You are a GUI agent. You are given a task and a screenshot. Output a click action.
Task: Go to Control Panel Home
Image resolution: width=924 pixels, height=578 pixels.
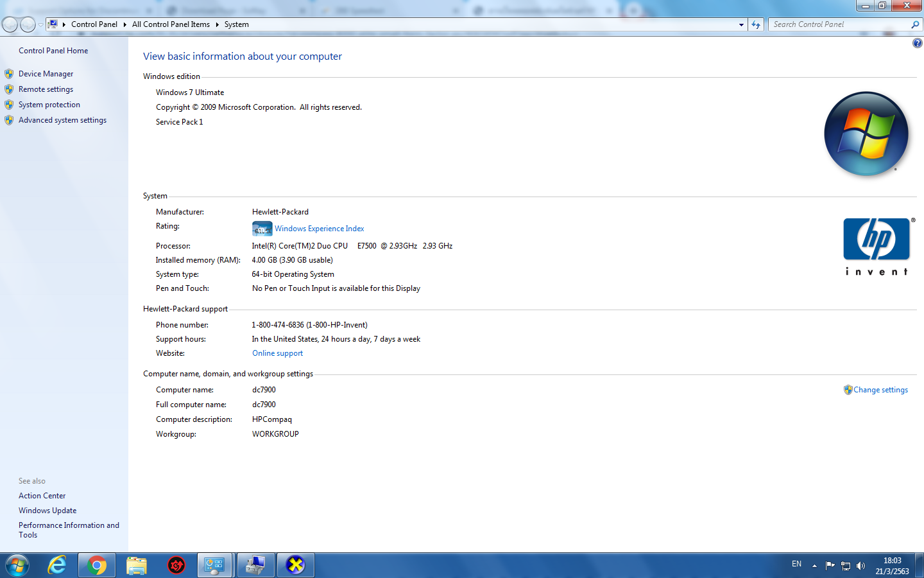coord(53,51)
